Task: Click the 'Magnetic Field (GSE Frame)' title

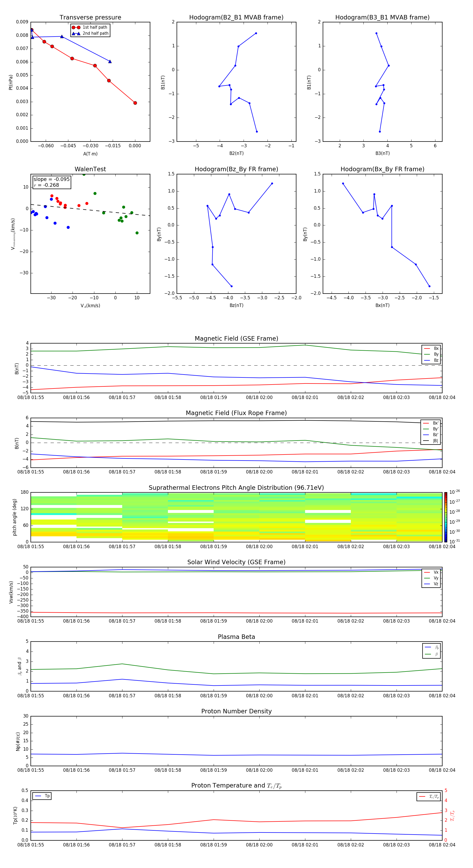Action: point(236,338)
